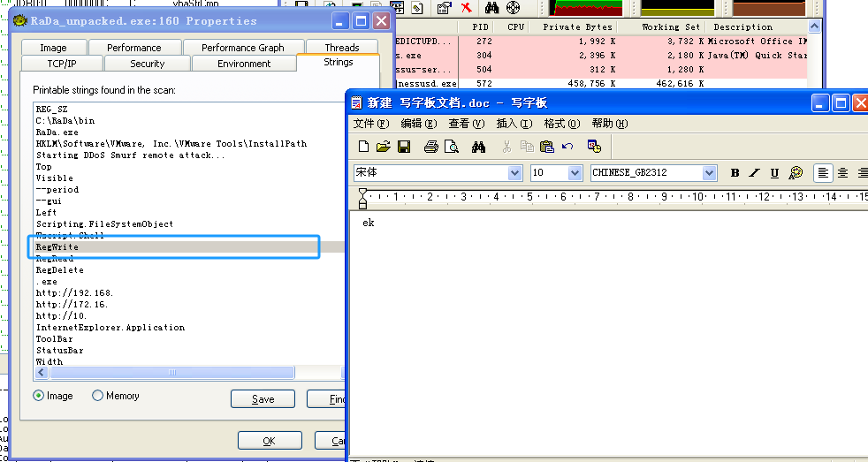868x462 pixels.
Task: Select the RegDelete string
Action: coord(60,270)
